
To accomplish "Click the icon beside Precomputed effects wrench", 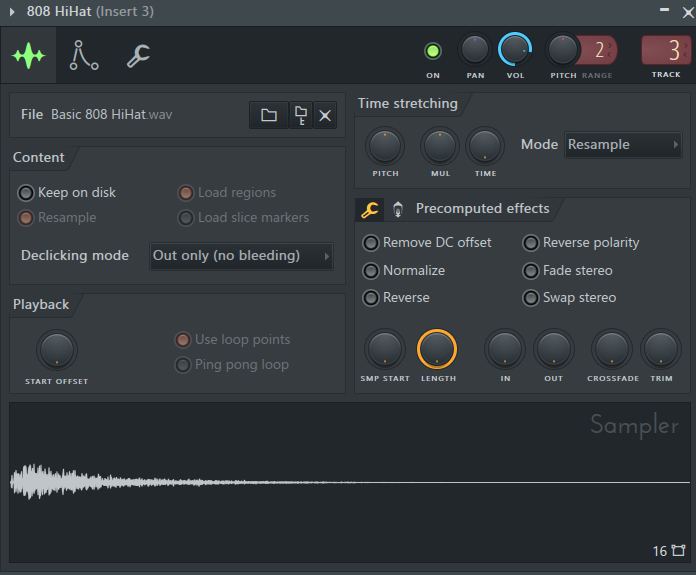I will click(398, 209).
